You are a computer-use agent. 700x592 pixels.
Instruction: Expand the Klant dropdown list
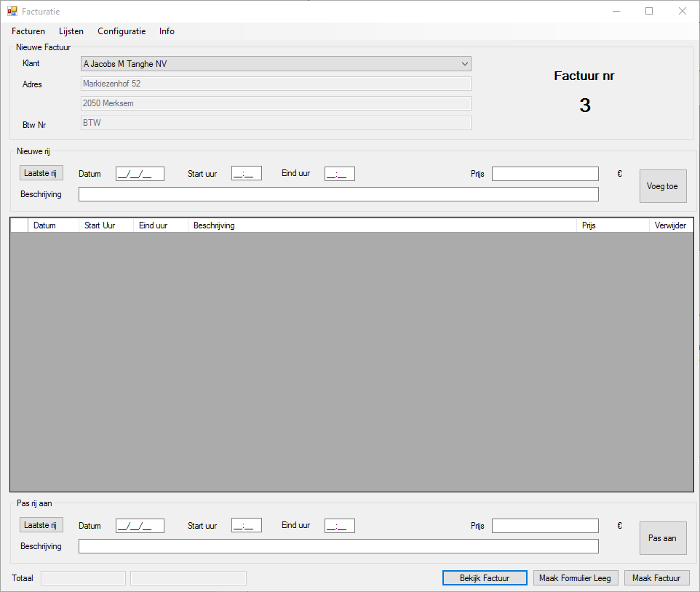[465, 64]
